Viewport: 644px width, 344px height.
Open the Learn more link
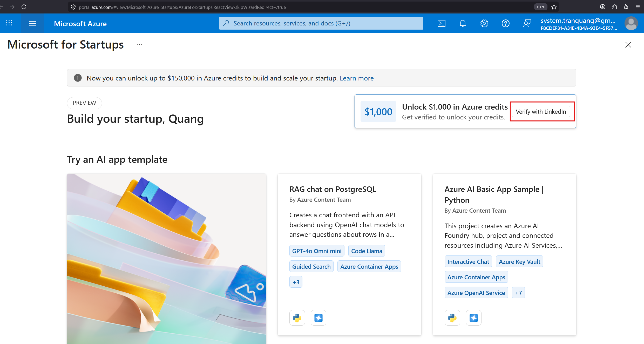(x=357, y=78)
